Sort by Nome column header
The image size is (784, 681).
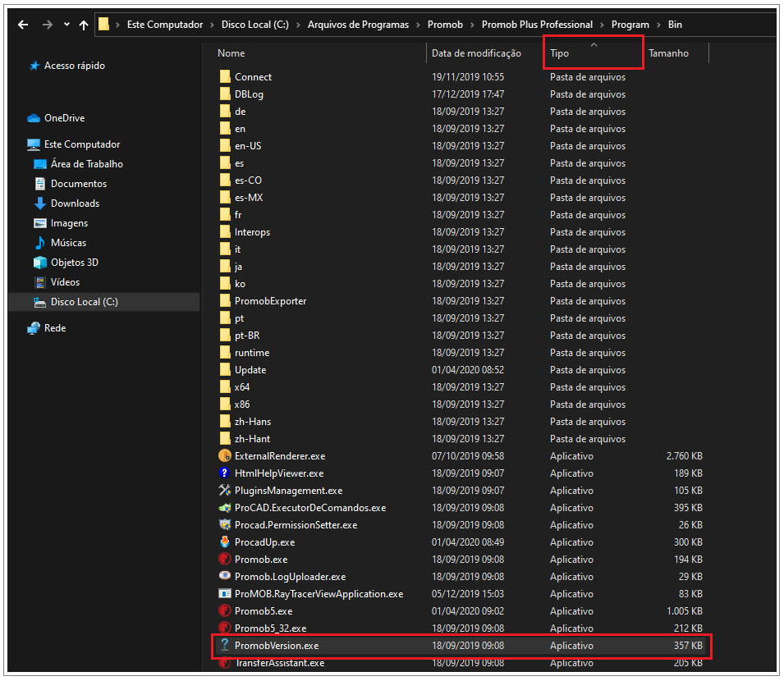tap(231, 53)
